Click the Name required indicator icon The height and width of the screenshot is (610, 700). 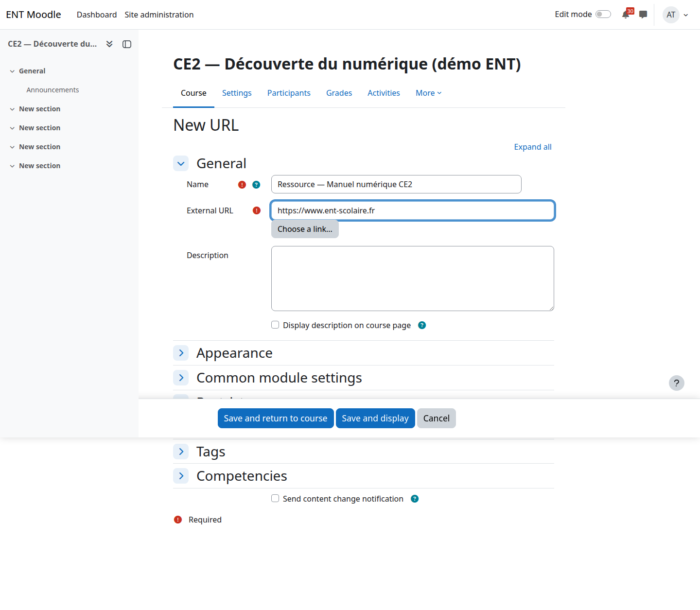(x=242, y=185)
